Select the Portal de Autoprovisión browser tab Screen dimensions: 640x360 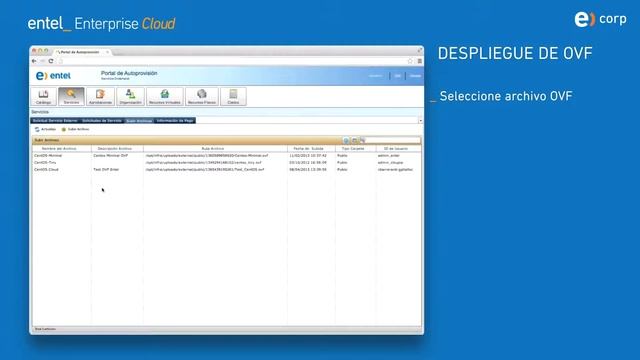click(81, 52)
